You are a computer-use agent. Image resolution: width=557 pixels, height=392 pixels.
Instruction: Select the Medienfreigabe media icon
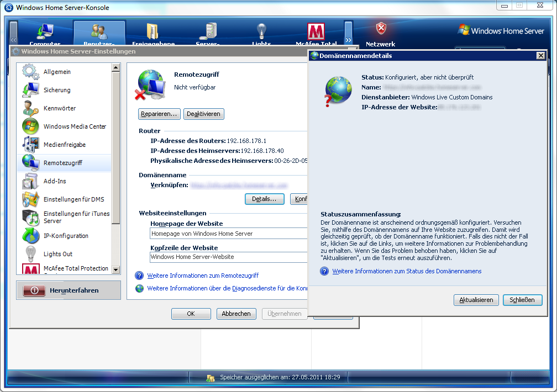(30, 145)
